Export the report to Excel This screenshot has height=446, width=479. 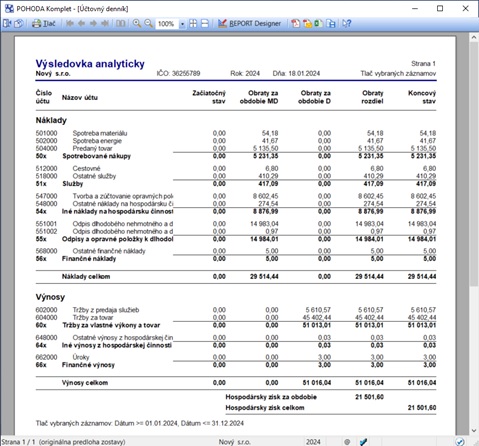point(319,23)
